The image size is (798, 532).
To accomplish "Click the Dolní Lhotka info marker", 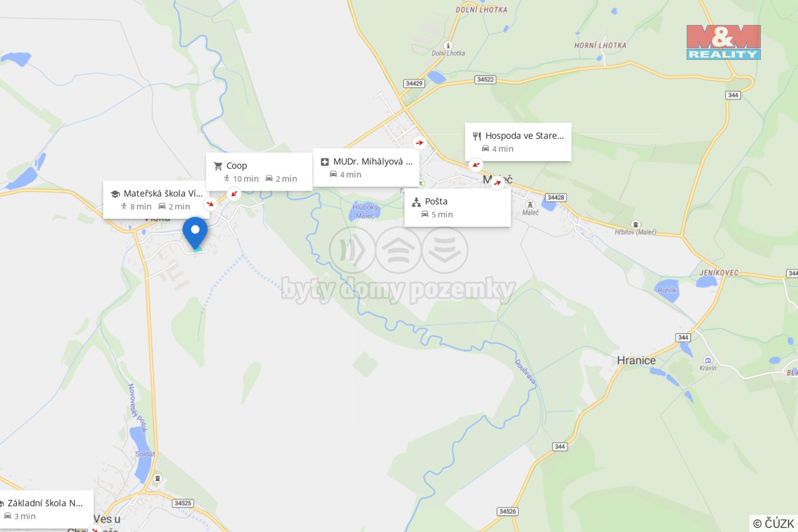I will point(448,45).
